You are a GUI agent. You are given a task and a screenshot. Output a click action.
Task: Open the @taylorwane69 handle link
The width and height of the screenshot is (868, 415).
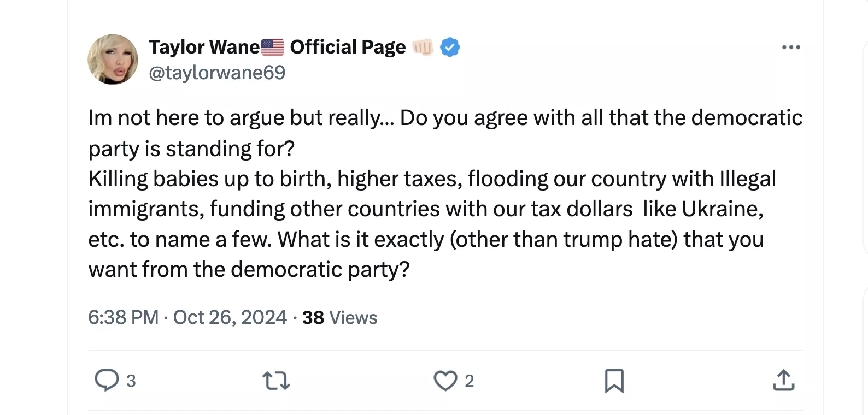pyautogui.click(x=217, y=73)
